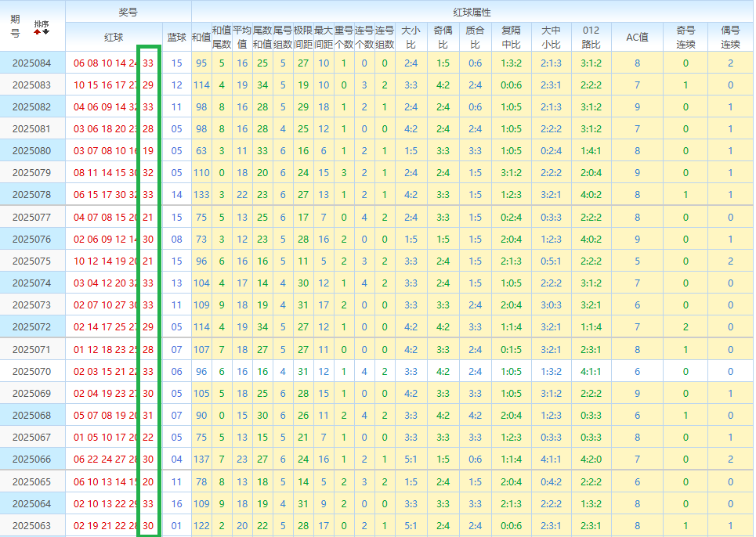756x537 pixels.
Task: Click the 大小比 column header
Action: [411, 37]
